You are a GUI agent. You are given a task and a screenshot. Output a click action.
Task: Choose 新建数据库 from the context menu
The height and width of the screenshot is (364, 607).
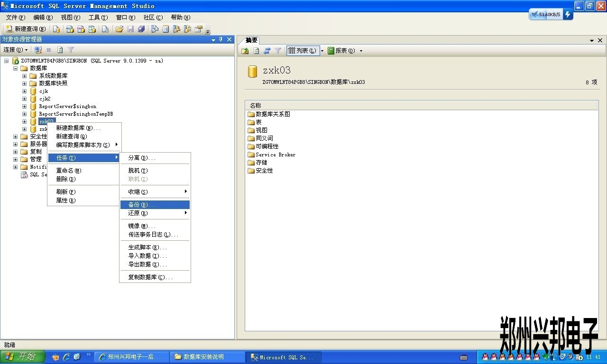pyautogui.click(x=84, y=128)
